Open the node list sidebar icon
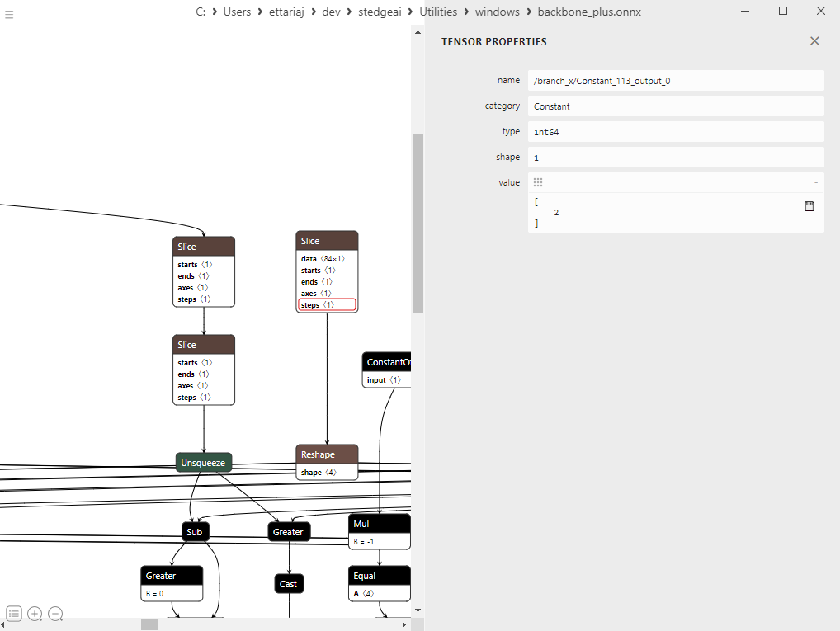 click(x=14, y=614)
